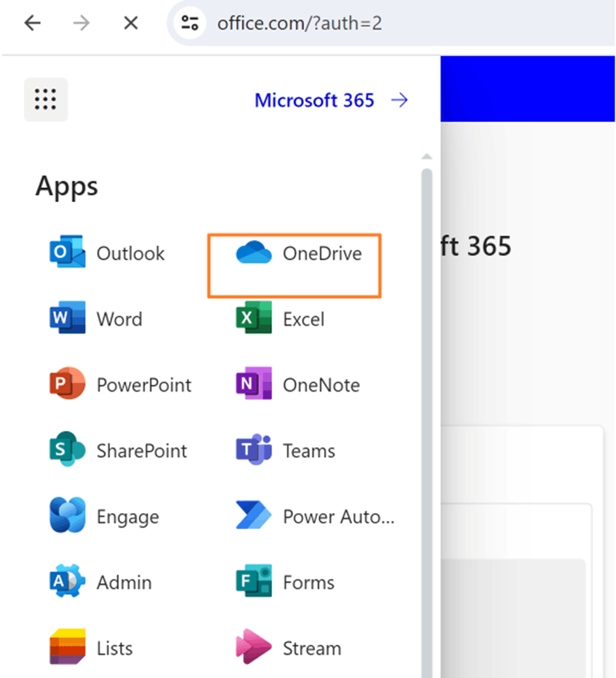The height and width of the screenshot is (678, 616).
Task: Launch the Power Automate icon
Action: 254,515
